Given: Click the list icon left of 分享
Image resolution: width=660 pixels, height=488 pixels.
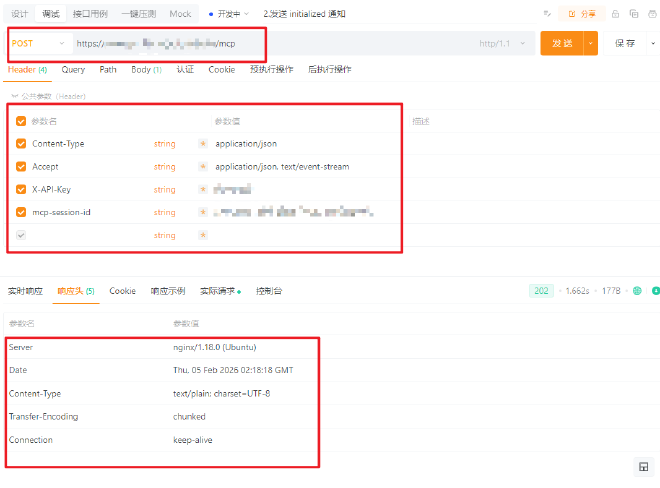Looking at the screenshot, I should (x=548, y=14).
